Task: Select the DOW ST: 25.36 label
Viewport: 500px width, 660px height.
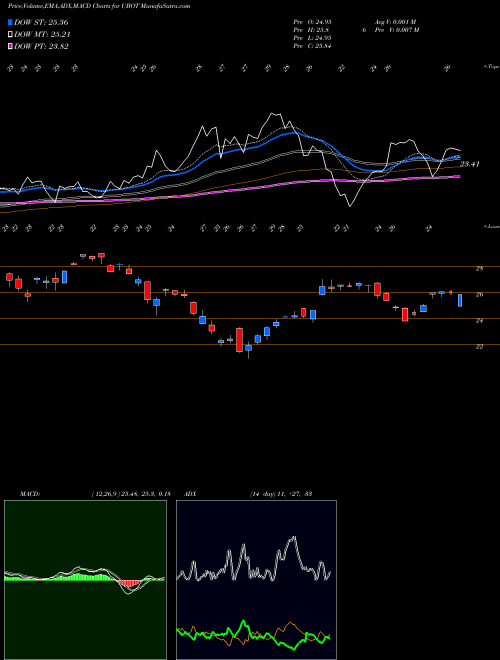Action: tap(41, 22)
